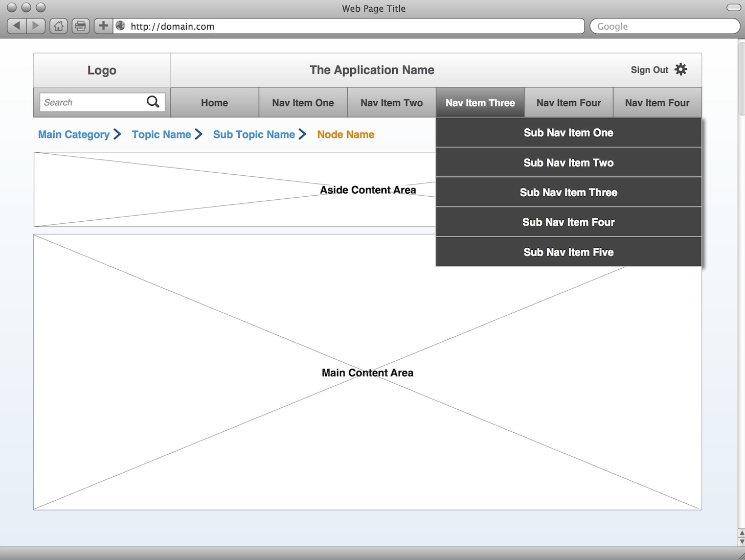
Task: Click the chevron after Topic Name
Action: pos(198,134)
